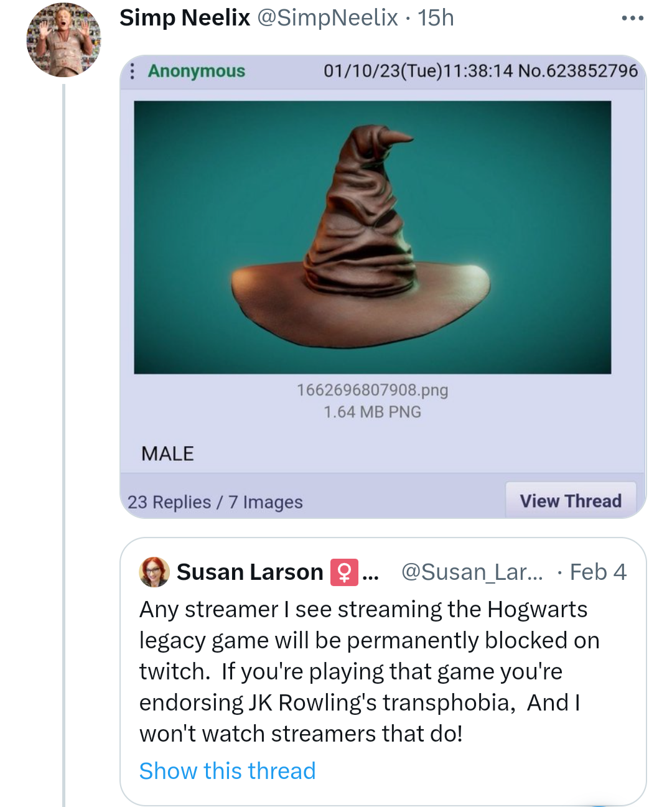This screenshot has width=672, height=807.
Task: Click Susan Larson's small profile picture
Action: 154,572
